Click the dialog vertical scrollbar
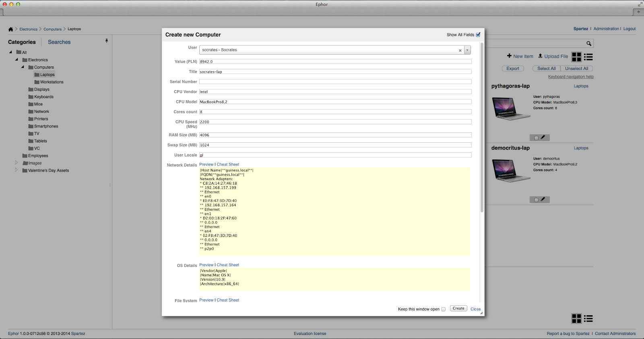The width and height of the screenshot is (644, 339). pyautogui.click(x=482, y=127)
